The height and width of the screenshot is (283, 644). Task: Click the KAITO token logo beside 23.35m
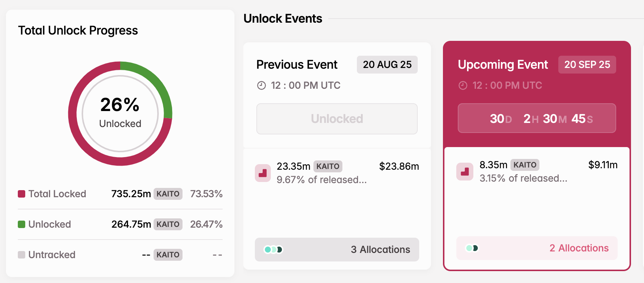[x=263, y=173]
